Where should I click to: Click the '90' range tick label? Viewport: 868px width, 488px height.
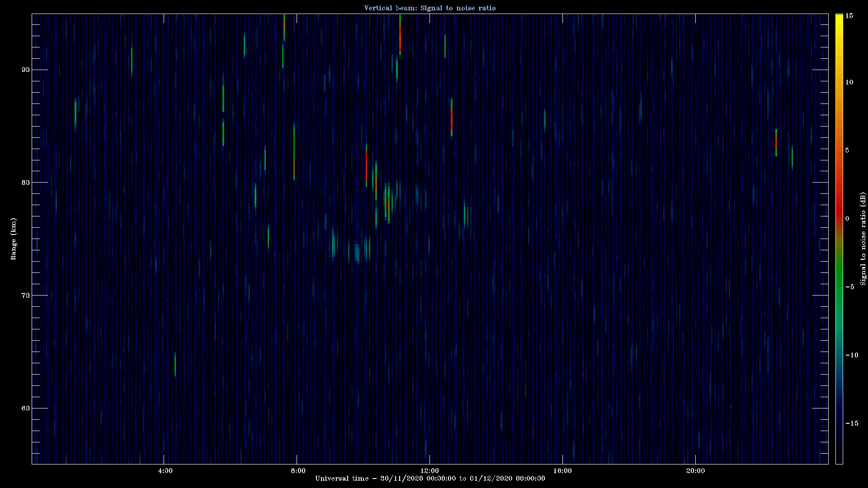(26, 70)
